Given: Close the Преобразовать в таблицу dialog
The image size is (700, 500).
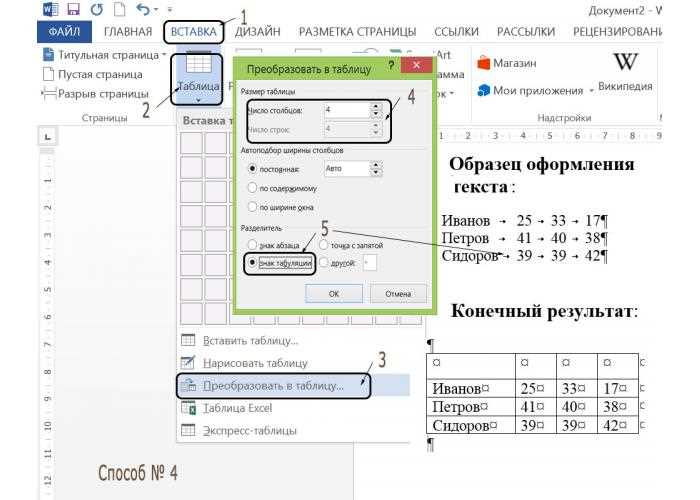Looking at the screenshot, I should 416,65.
